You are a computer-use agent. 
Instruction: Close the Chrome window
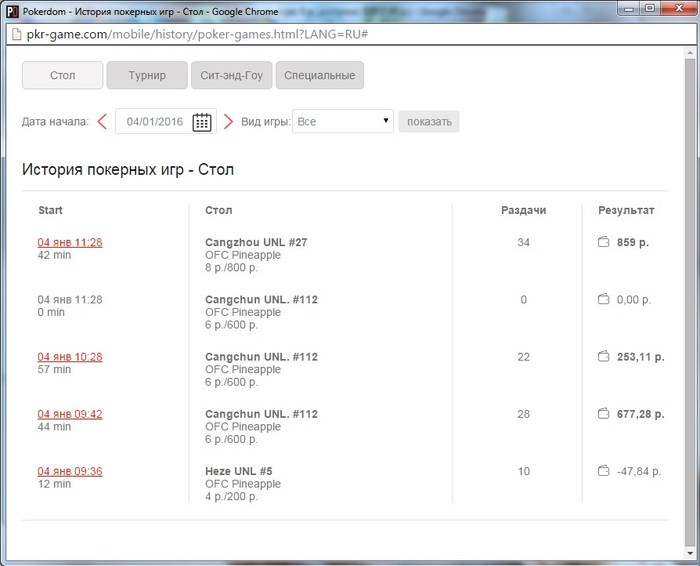pos(679,8)
